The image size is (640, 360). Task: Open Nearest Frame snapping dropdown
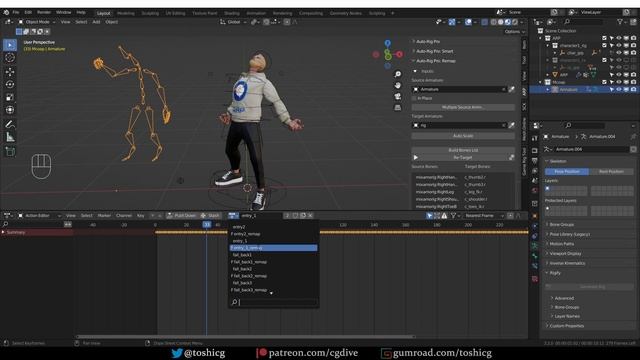(x=482, y=216)
